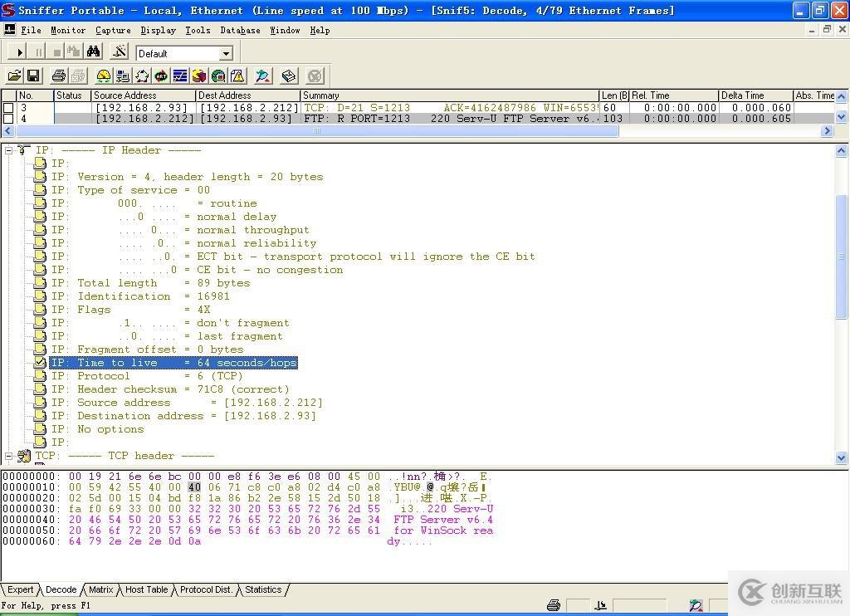Open the ART application response time icon
The width and height of the screenshot is (850, 616).
[161, 76]
